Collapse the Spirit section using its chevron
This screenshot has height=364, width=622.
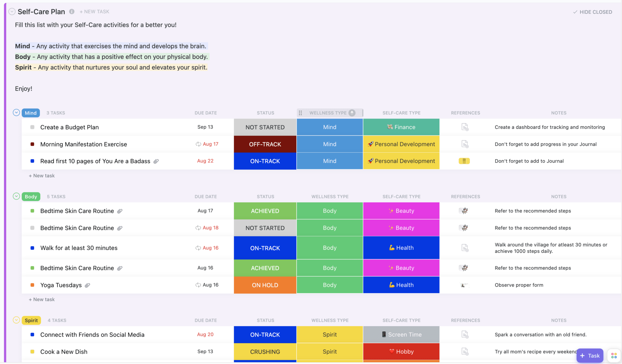pyautogui.click(x=17, y=320)
